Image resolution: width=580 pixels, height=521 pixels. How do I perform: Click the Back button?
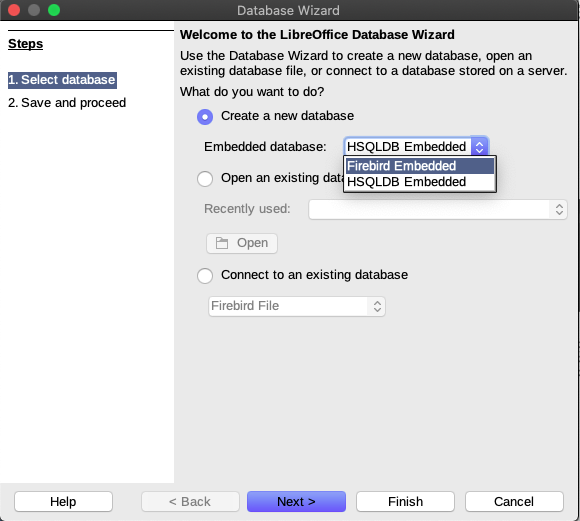coord(190,502)
